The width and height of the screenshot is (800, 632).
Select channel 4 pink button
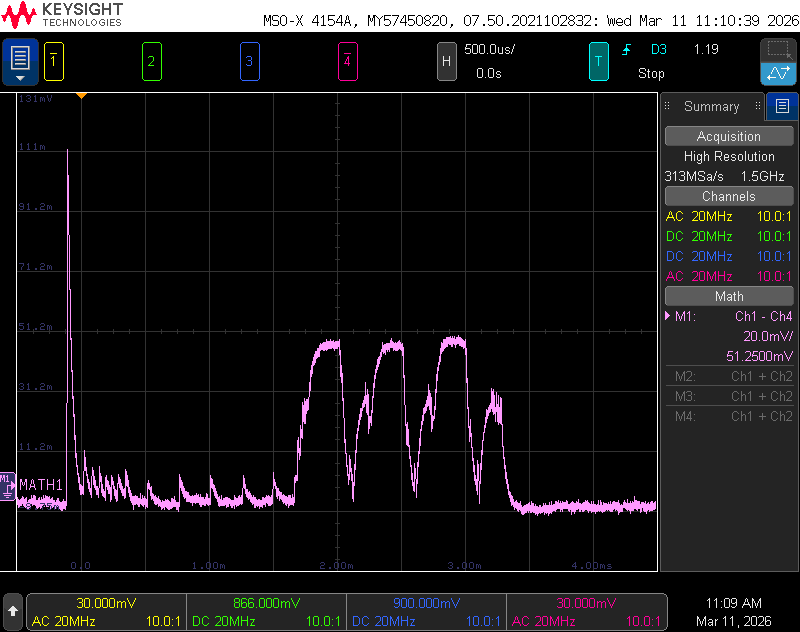click(347, 62)
